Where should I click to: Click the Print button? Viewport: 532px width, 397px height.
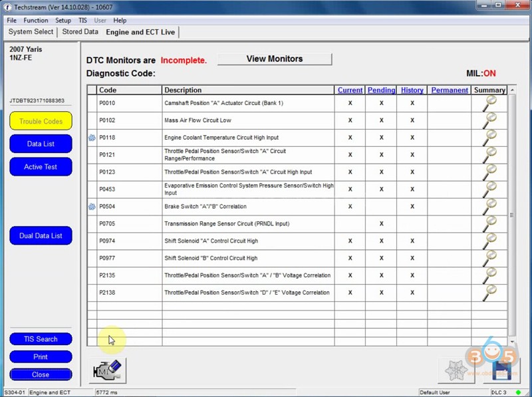pos(41,356)
